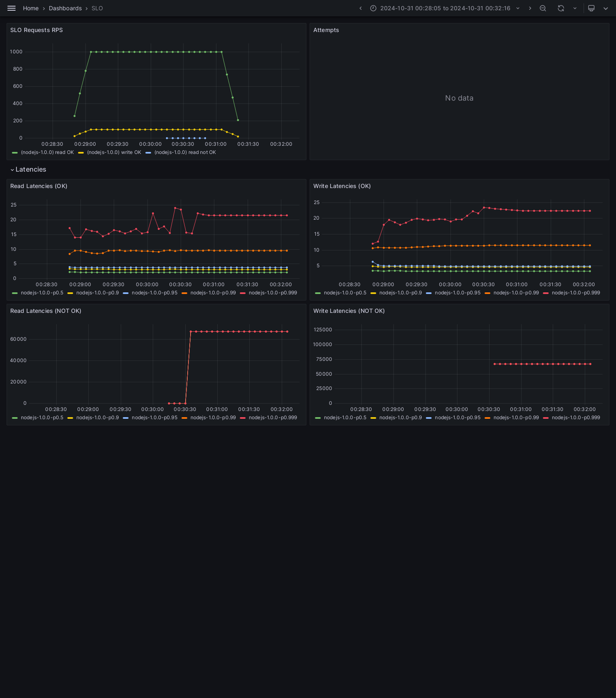
Task: Toggle p0.999 series in Write Latencies (NOT OK)
Action: pyautogui.click(x=576, y=418)
